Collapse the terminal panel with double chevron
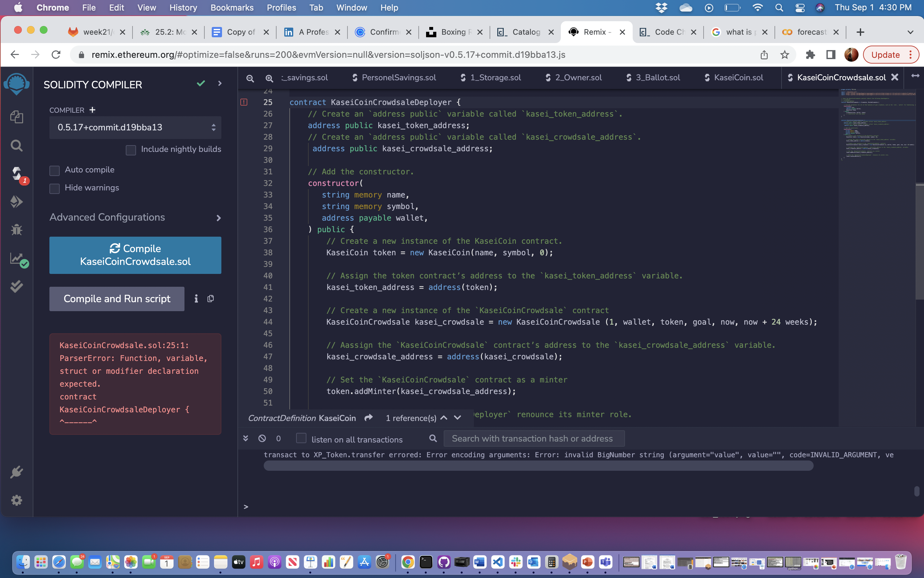The height and width of the screenshot is (578, 924). coord(245,438)
